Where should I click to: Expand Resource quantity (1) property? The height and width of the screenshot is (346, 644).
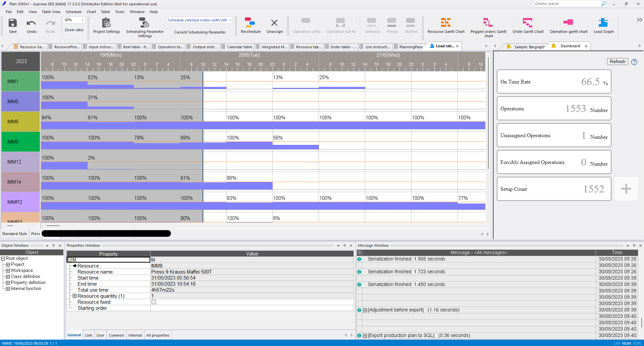[75, 296]
